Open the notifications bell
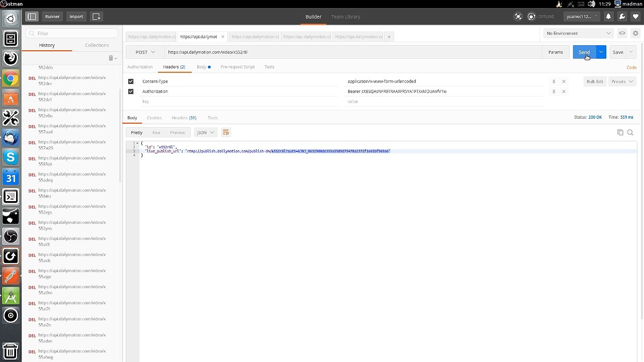Screen dimensions: 644x362 click(x=608, y=17)
